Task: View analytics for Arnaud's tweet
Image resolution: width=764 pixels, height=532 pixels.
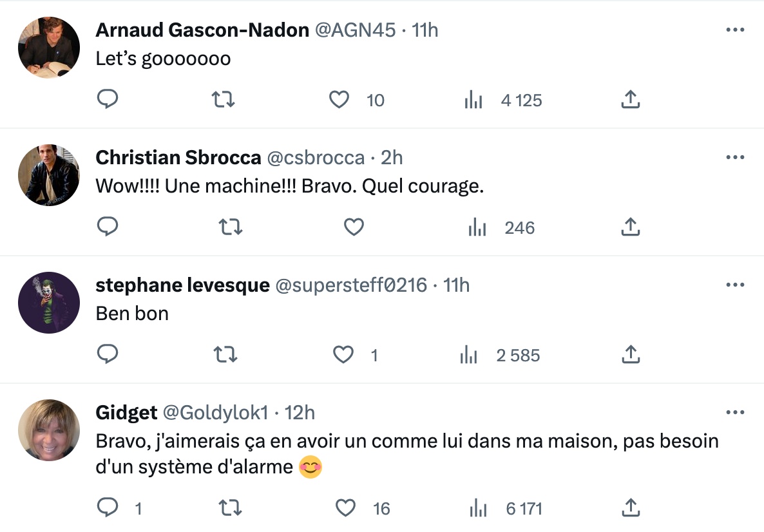Action: pos(473,100)
